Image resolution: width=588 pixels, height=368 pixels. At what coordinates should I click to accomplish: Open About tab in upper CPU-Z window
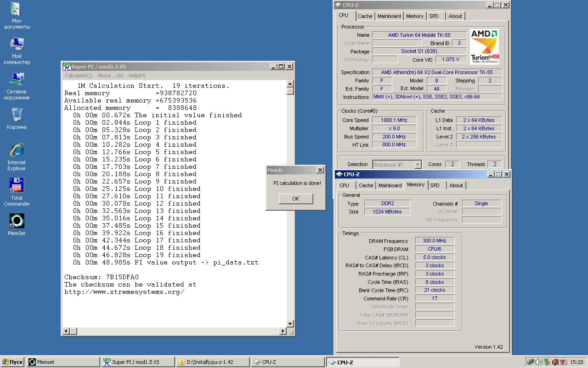pyautogui.click(x=455, y=16)
